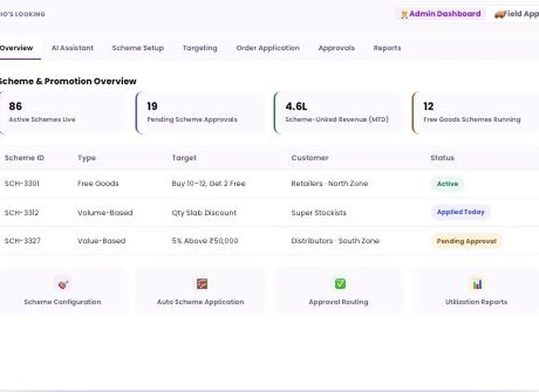Screen dimensions: 539x392
Task: Open the Auto Scheme Application card
Action: coord(200,291)
